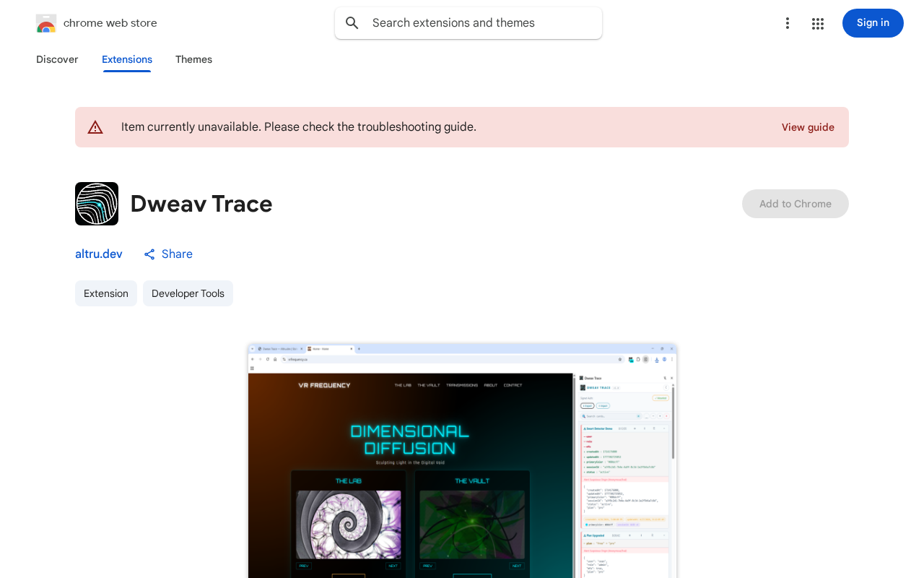Open the Discover tab
Viewport: 924px width, 578px height.
57,59
